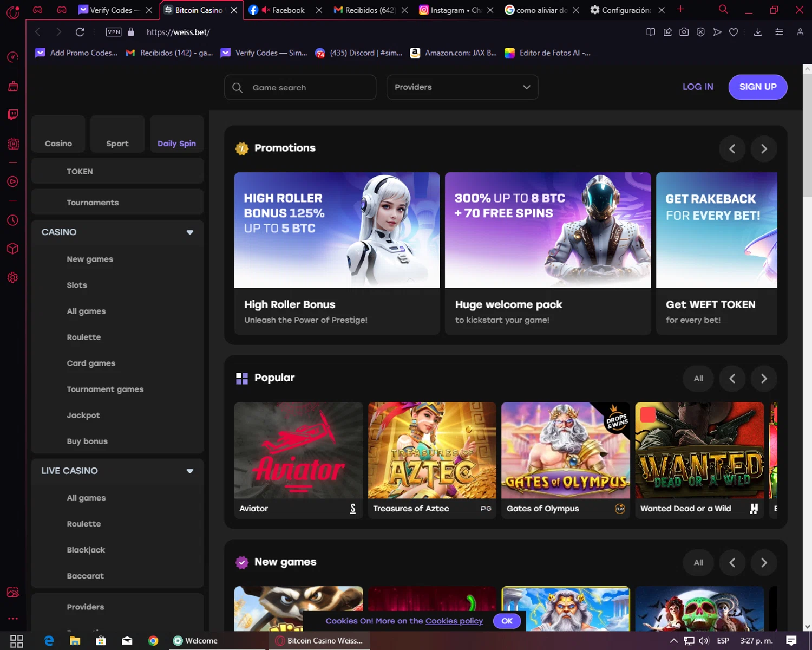This screenshot has height=650, width=812.
Task: Open Jackpot under CASINO
Action: click(83, 415)
